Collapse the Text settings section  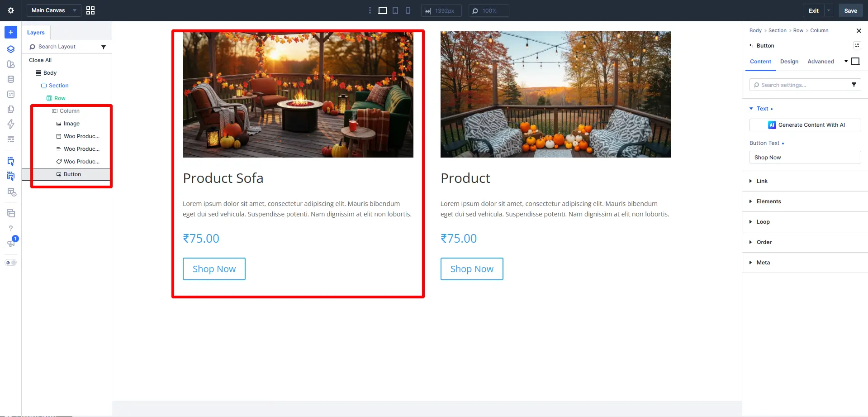pos(762,109)
